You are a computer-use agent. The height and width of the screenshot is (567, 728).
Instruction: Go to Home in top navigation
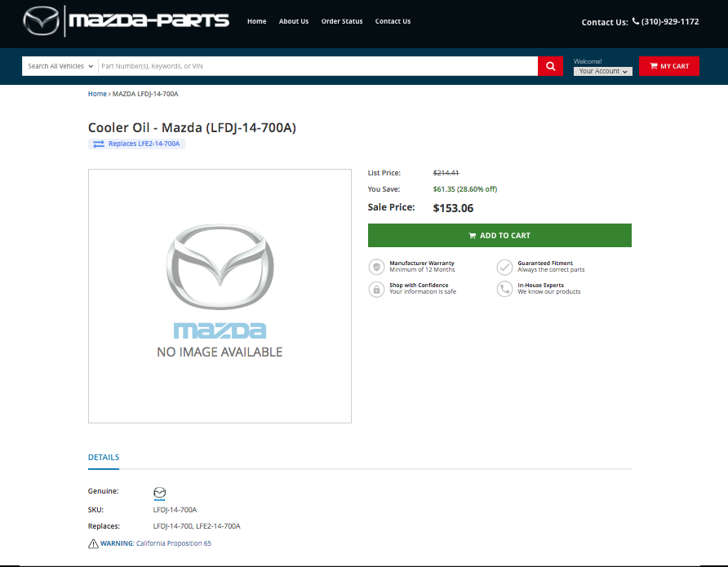coord(257,21)
